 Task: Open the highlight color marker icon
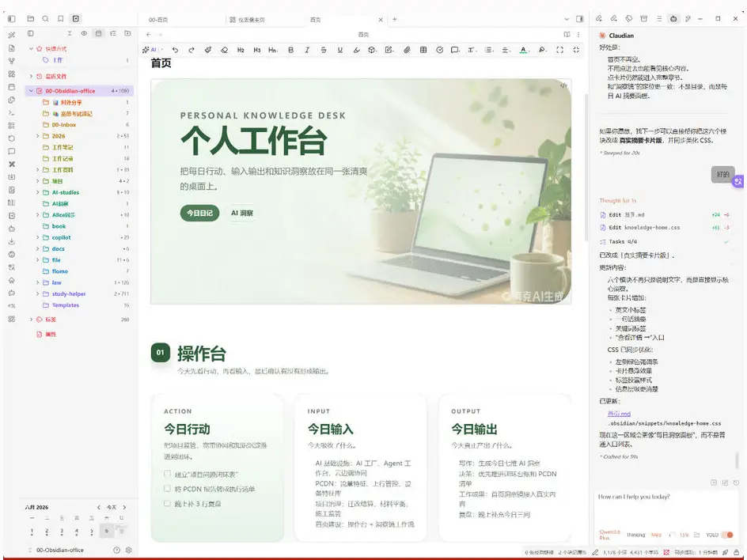542,50
